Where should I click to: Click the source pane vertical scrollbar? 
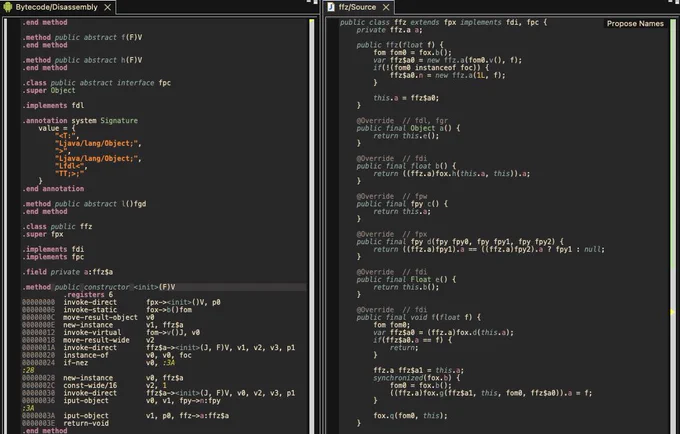point(673,225)
